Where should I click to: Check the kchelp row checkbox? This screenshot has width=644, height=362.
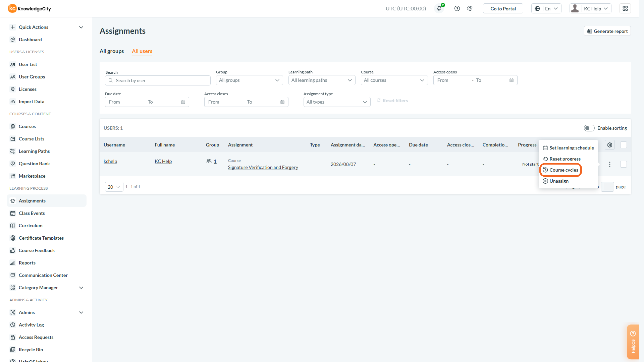point(624,164)
